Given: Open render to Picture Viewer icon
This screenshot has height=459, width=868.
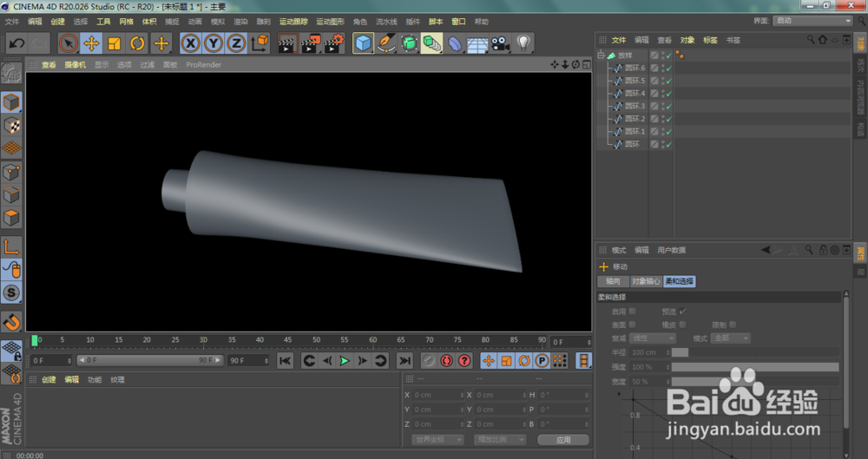Looking at the screenshot, I should coord(311,43).
